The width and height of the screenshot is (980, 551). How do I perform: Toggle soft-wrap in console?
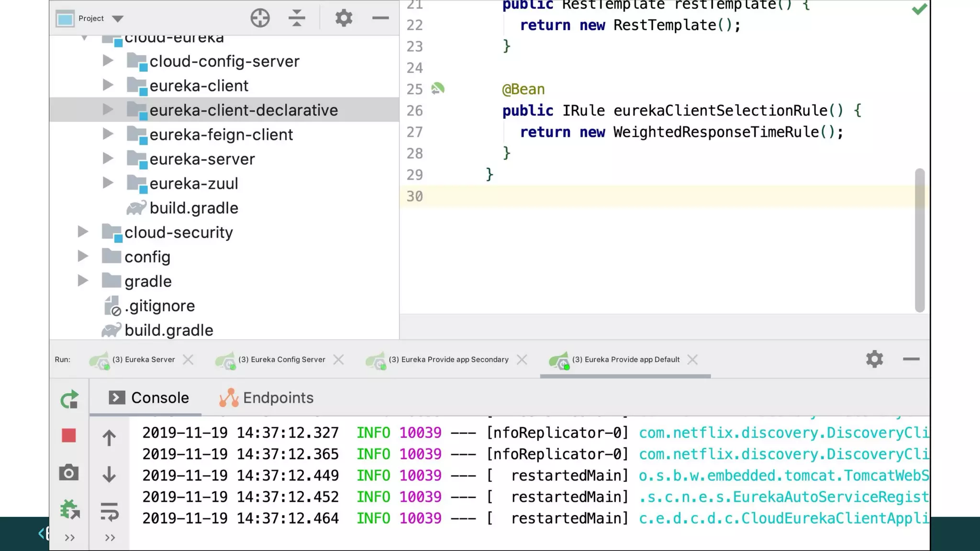[110, 511]
